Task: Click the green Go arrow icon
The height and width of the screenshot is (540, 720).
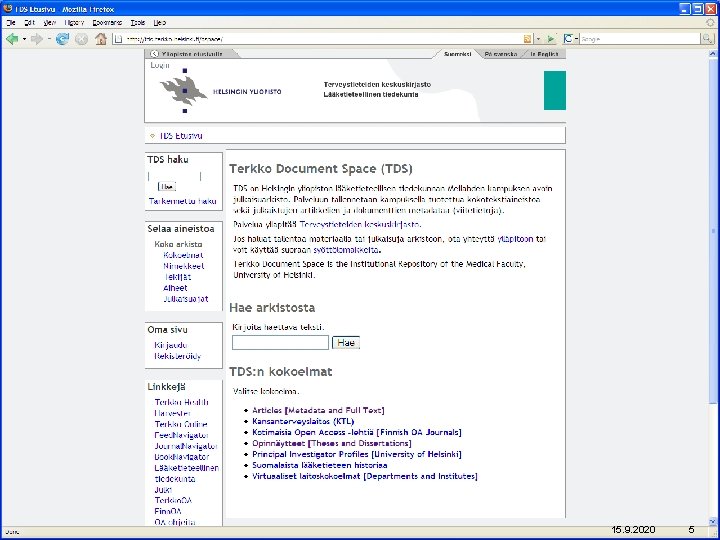Action: (551, 39)
